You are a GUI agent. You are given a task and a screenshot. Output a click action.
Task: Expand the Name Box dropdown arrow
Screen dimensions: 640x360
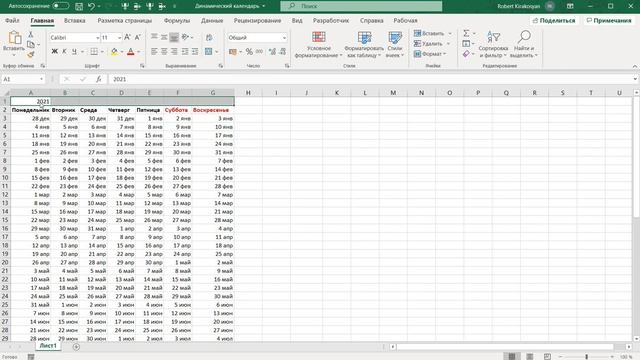pos(42,79)
